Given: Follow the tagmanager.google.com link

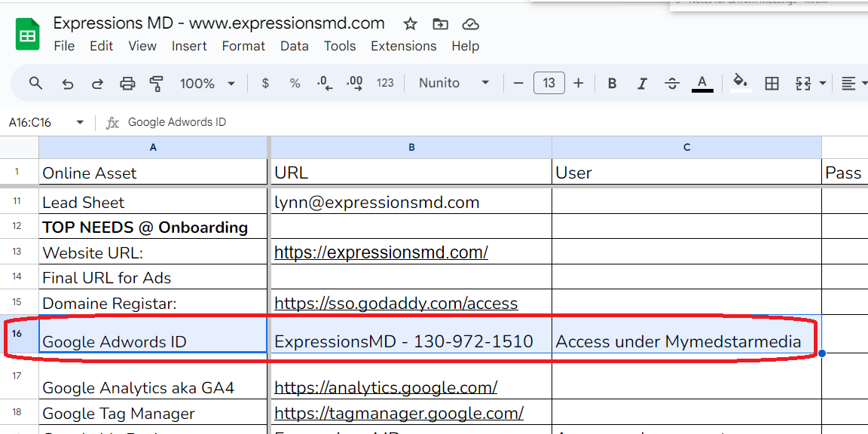Looking at the screenshot, I should (x=399, y=413).
